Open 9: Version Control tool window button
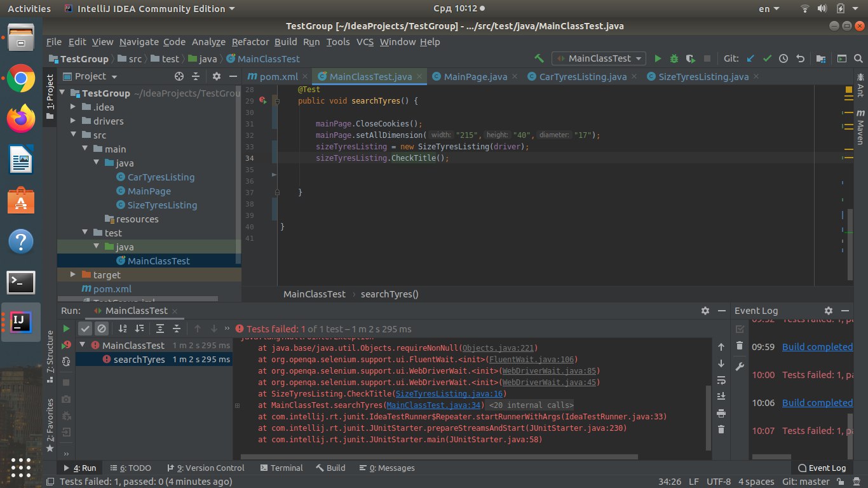 (x=205, y=468)
